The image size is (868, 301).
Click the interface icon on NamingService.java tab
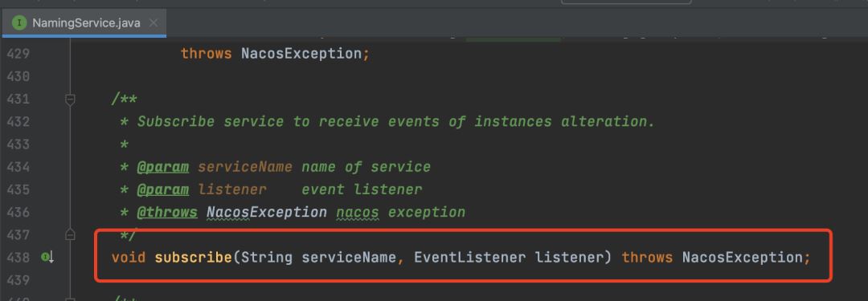click(19, 23)
